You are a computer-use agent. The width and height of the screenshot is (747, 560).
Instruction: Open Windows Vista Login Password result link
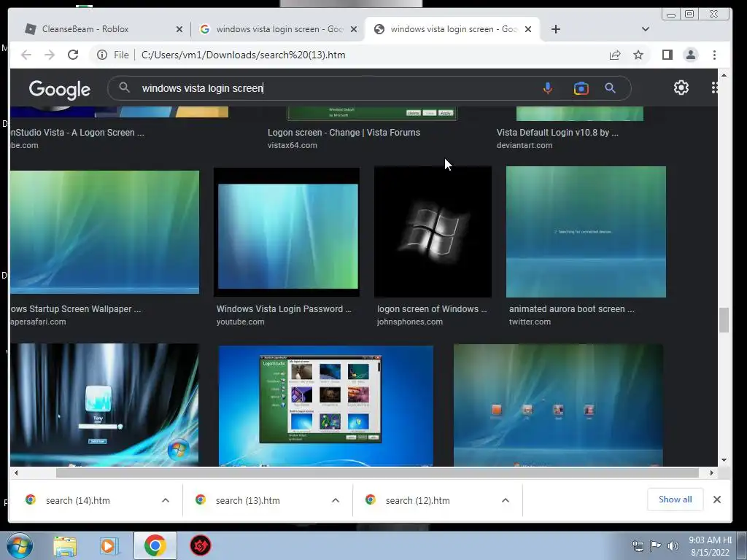(x=284, y=309)
